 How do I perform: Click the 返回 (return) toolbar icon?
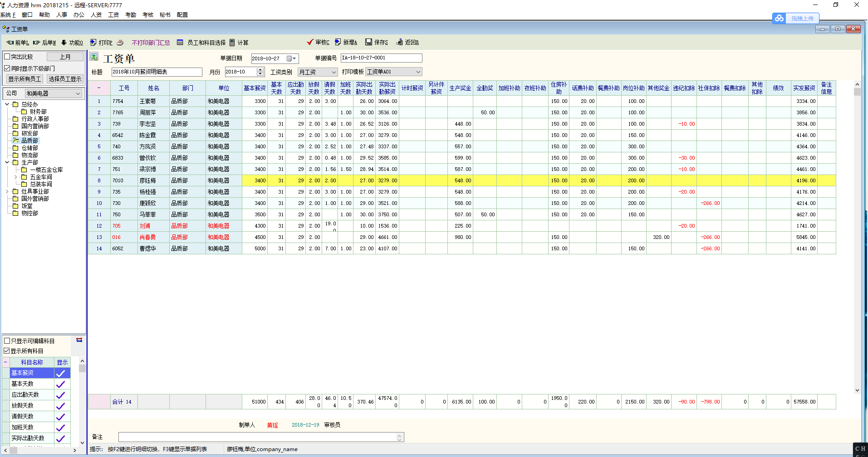399,42
